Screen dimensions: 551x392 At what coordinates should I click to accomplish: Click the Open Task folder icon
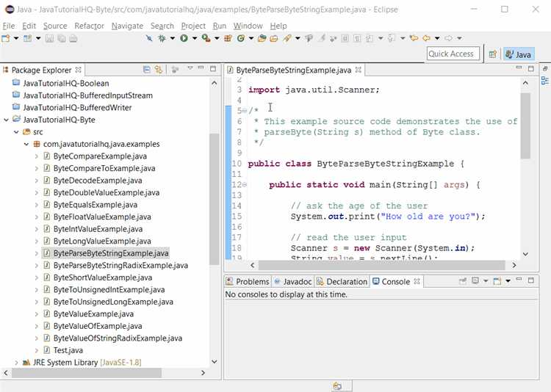click(x=274, y=38)
